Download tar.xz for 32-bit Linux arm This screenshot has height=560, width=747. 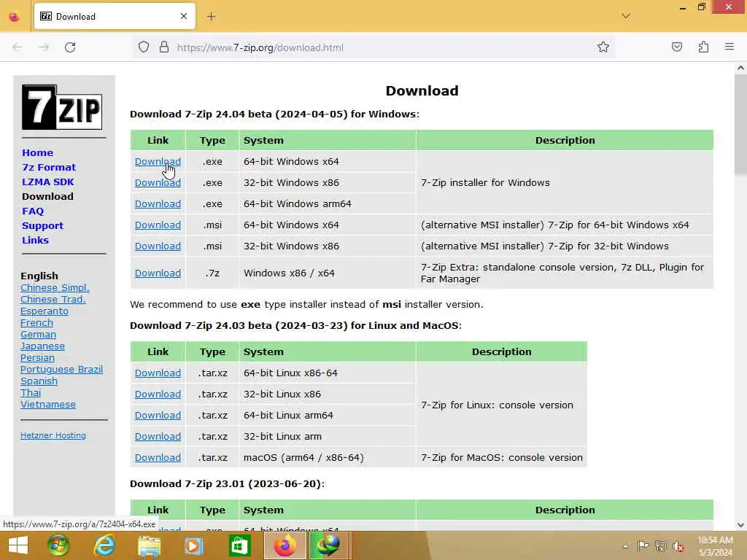pos(158,436)
